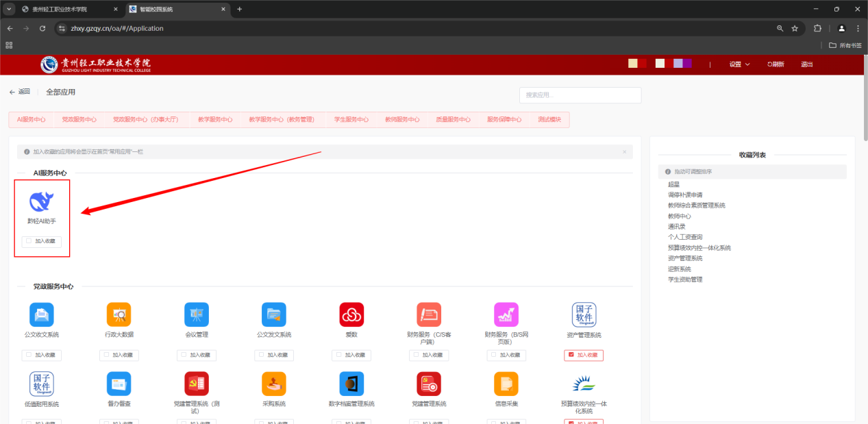This screenshot has height=424, width=868.
Task: Open the tab search chevron in Chrome
Action: [x=10, y=9]
